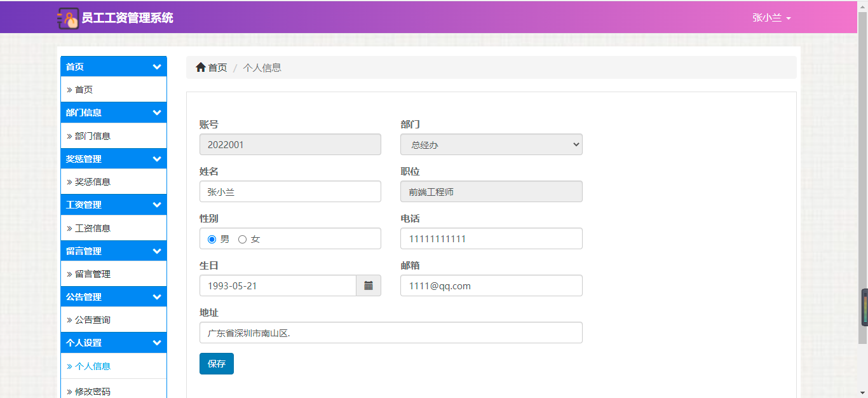
Task: Select the 女 gender radio button
Action: tap(242, 239)
